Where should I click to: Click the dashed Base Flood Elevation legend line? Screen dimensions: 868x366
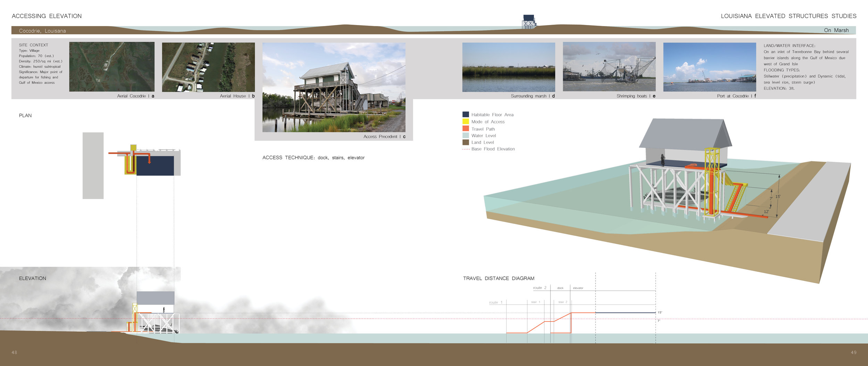click(466, 149)
